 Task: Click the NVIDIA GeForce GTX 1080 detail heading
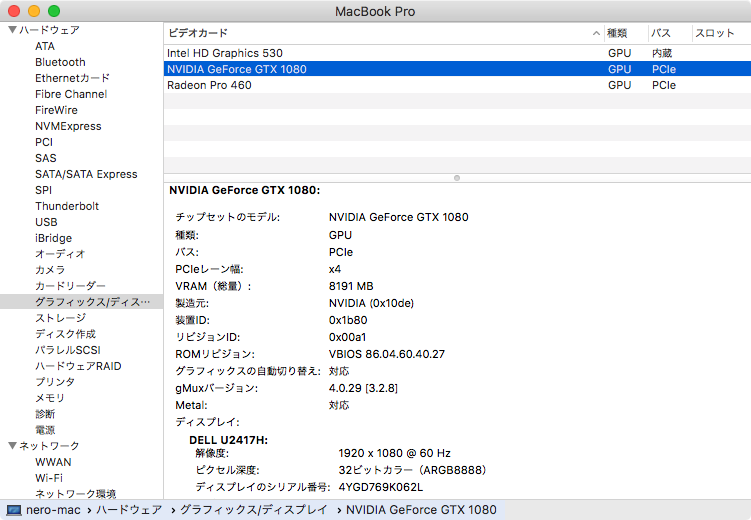245,190
